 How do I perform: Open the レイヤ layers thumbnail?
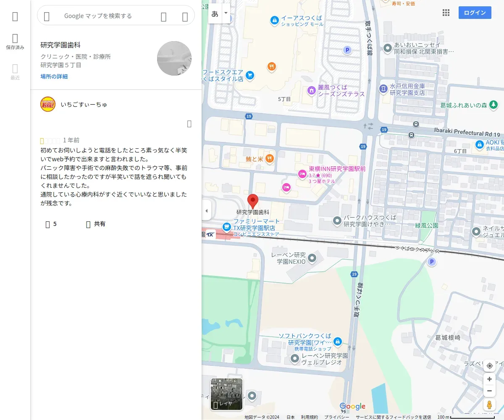coord(226,394)
